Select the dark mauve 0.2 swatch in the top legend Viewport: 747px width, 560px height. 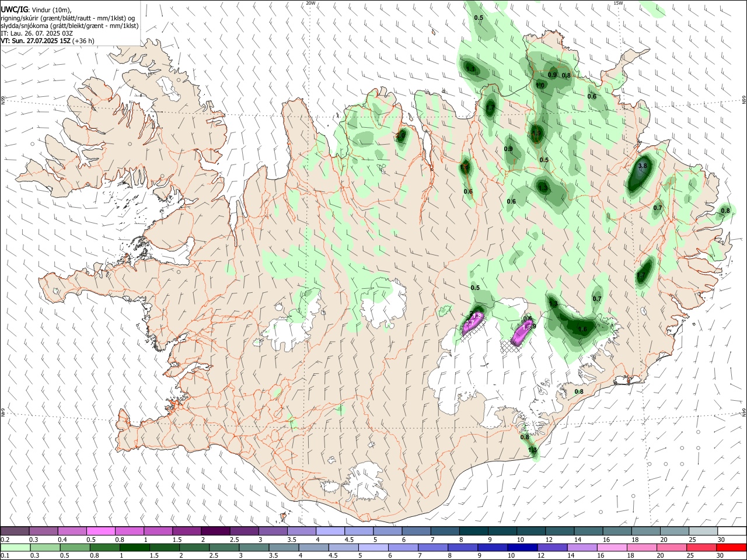pos(15,531)
